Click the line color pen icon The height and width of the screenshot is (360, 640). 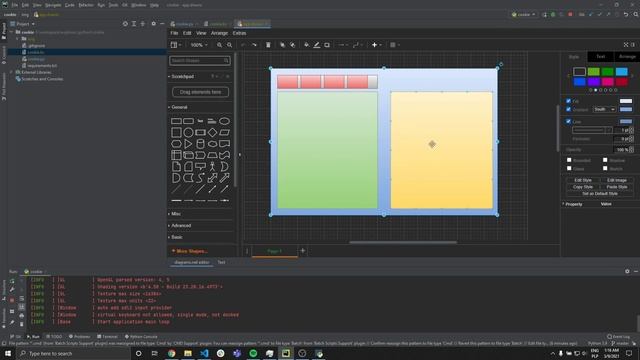[317, 45]
